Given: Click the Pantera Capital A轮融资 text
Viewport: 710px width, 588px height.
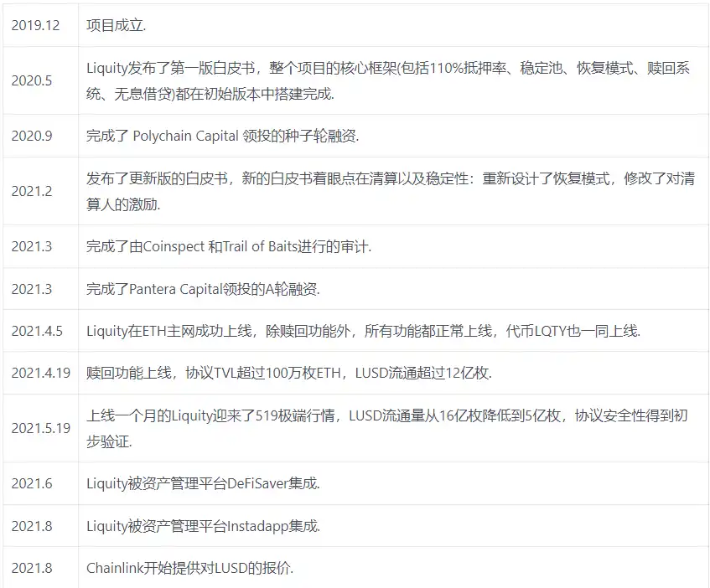Looking at the screenshot, I should (203, 289).
